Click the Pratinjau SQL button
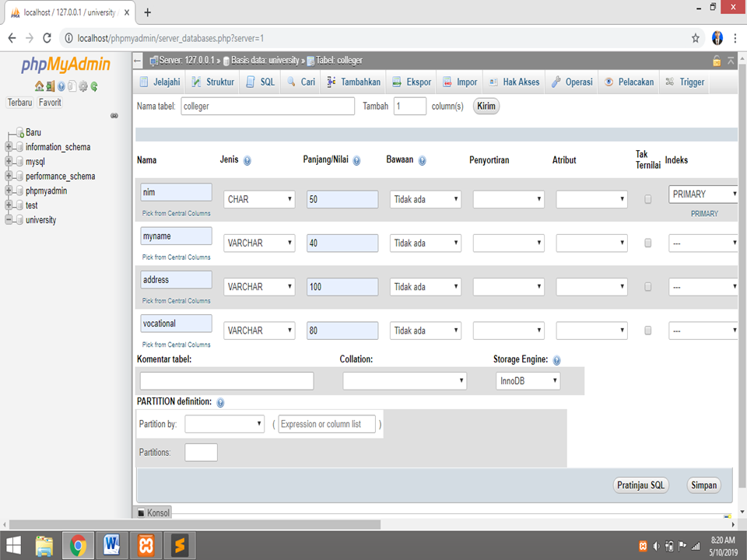The image size is (747, 560). click(x=639, y=485)
